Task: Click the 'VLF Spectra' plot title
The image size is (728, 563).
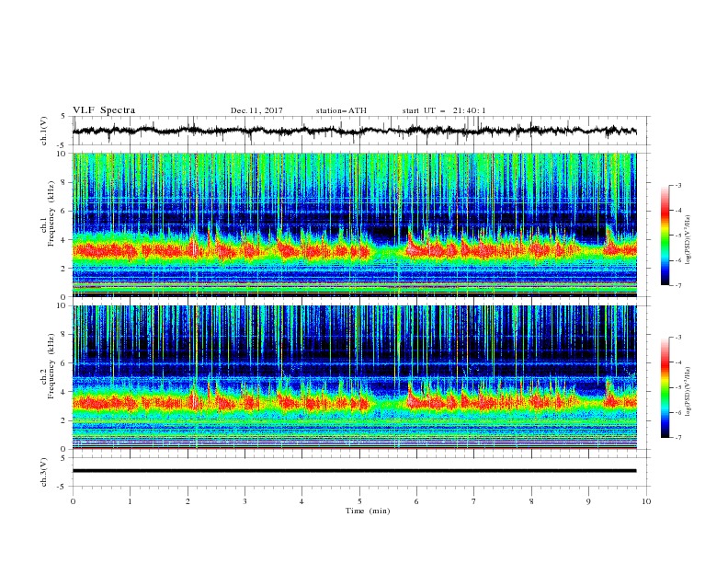Action: [104, 110]
